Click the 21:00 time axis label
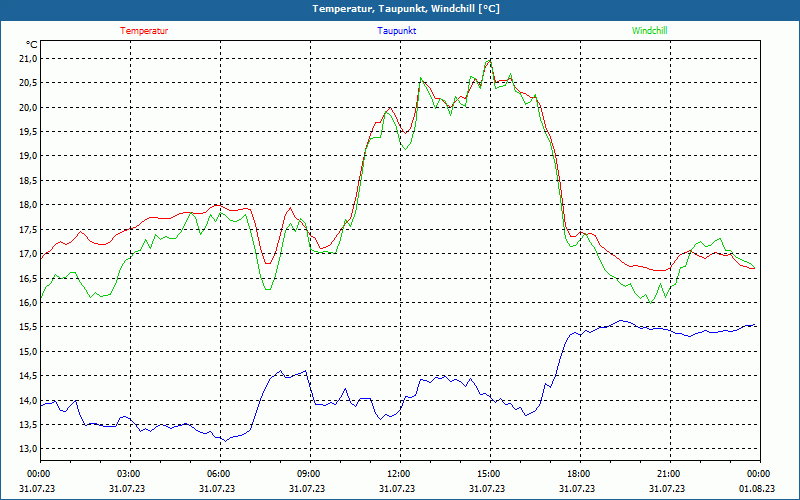800x500 pixels. 668,474
